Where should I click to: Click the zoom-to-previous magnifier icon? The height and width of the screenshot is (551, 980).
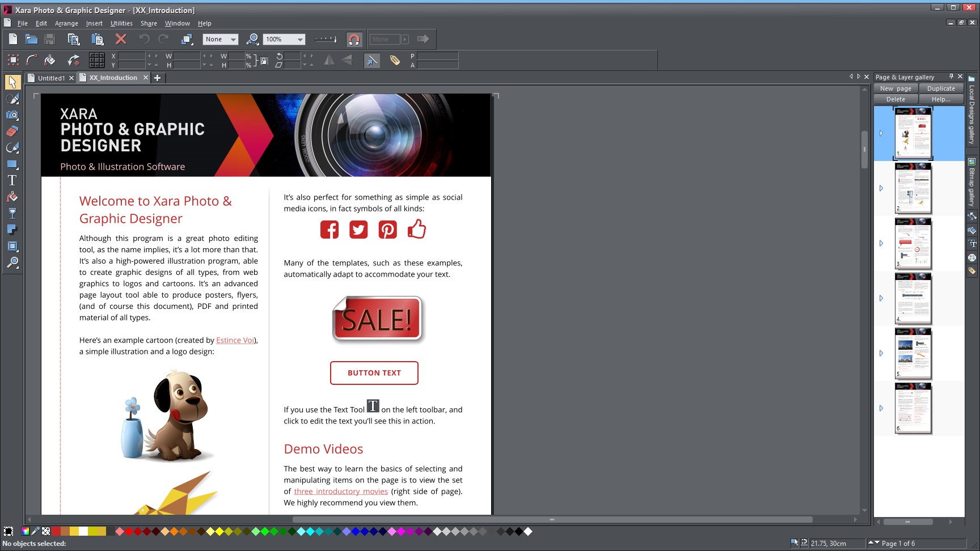[253, 39]
